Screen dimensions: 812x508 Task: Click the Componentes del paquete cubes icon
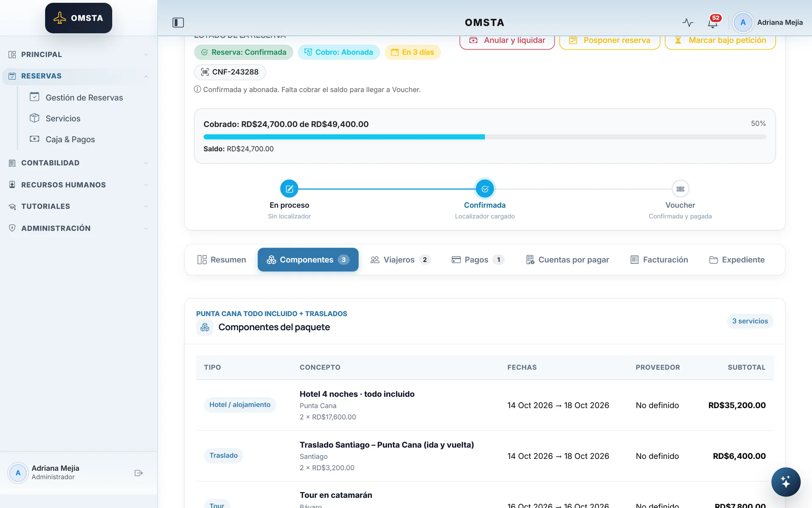(x=205, y=327)
